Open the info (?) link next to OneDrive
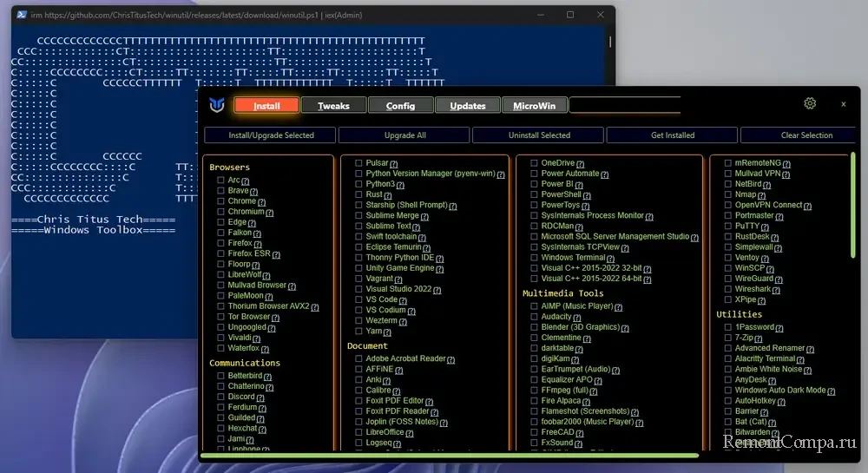This screenshot has height=473, width=868. pyautogui.click(x=580, y=164)
